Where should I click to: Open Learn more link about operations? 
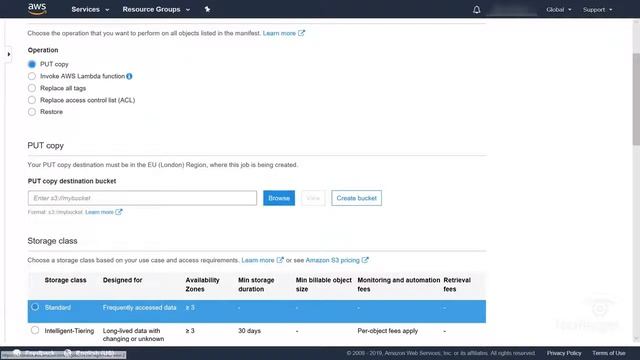coord(284,33)
